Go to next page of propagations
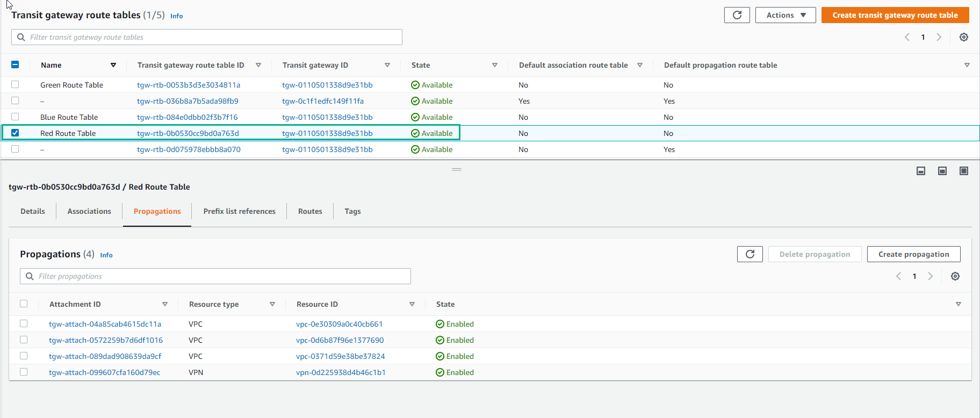The image size is (980, 418). point(931,276)
